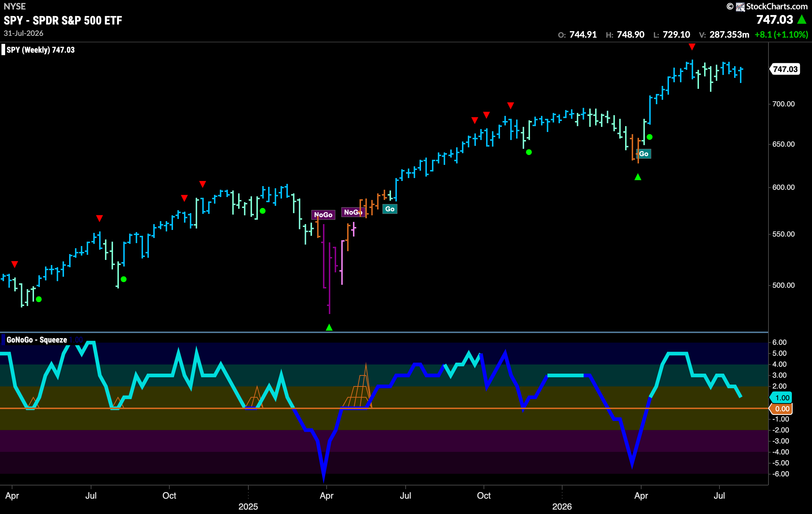This screenshot has width=812, height=514.
Task: Click the green up-triangle below the April 2025 low
Action: point(329,327)
